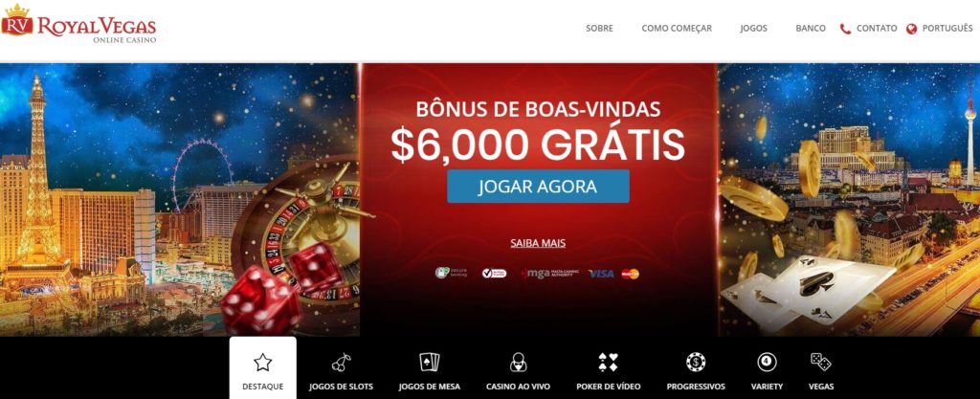Open the Vegas dice icon
This screenshot has width=980, height=399.
pyautogui.click(x=820, y=362)
